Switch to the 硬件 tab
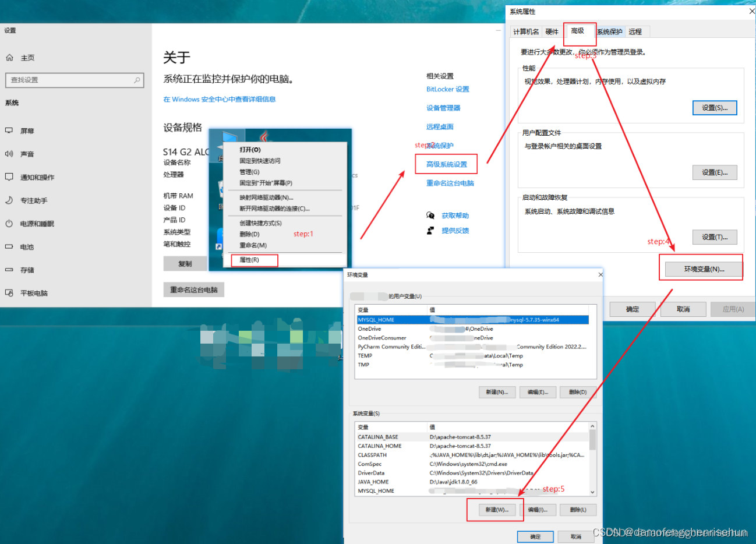 [x=551, y=31]
